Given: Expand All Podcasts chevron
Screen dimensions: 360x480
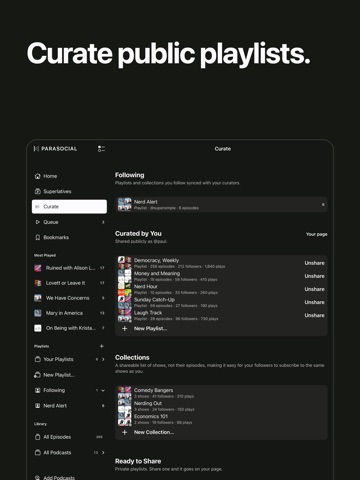Looking at the screenshot, I should click(103, 452).
